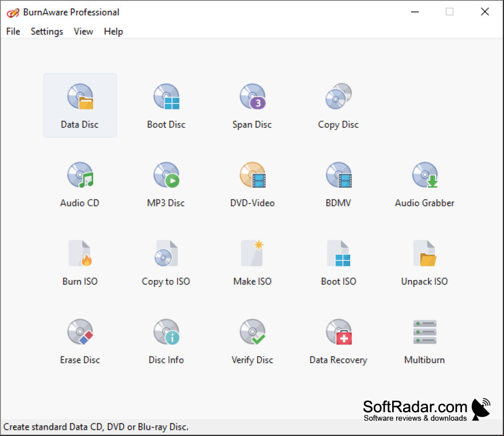Open the Burn ISO tool

(x=80, y=263)
